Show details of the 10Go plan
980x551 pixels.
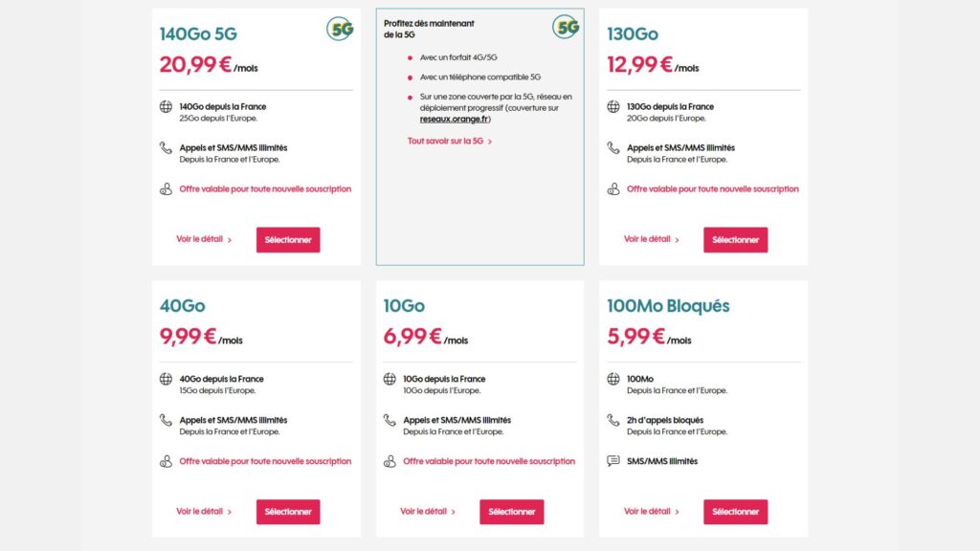(x=427, y=512)
